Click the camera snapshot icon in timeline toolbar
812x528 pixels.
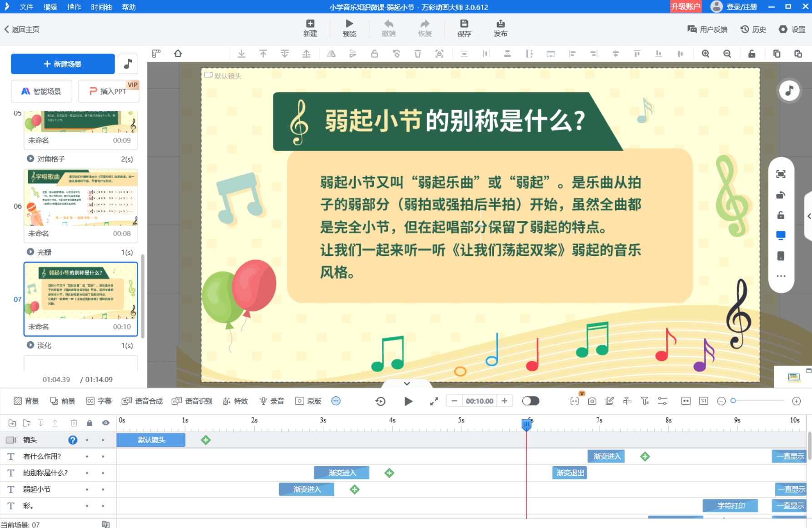tap(592, 401)
